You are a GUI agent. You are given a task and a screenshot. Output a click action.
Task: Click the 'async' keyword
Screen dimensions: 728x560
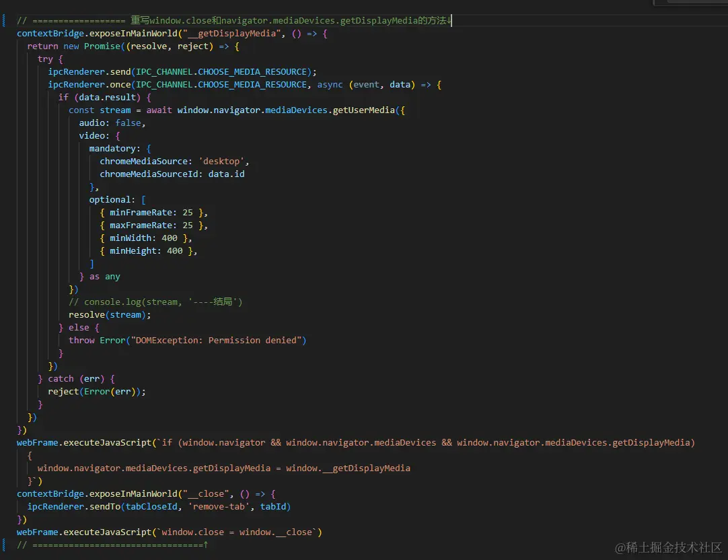pos(330,85)
